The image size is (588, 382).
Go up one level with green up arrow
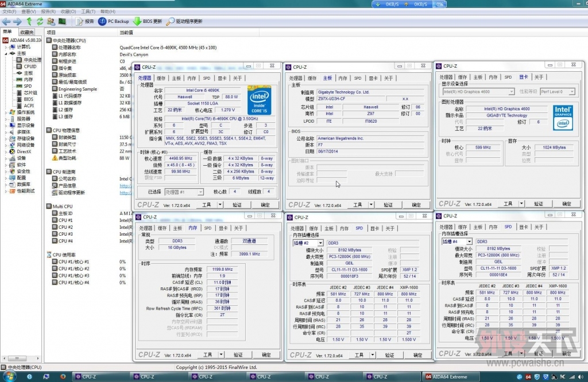coord(29,21)
